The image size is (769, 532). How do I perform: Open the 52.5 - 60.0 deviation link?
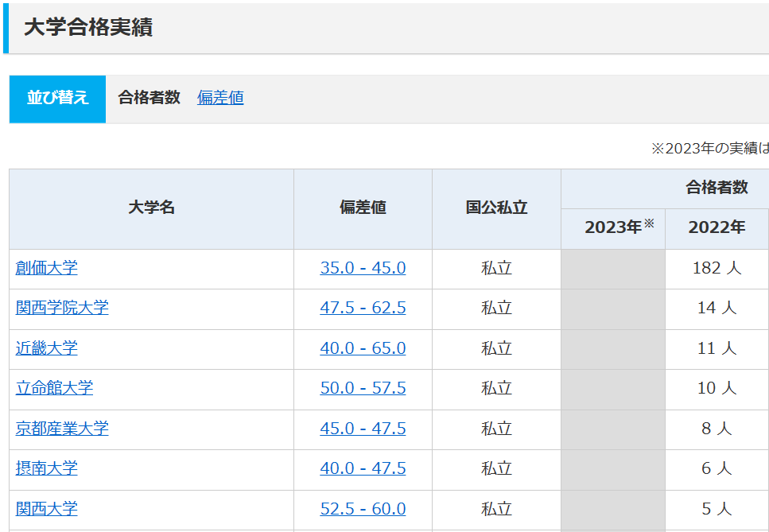[363, 508]
